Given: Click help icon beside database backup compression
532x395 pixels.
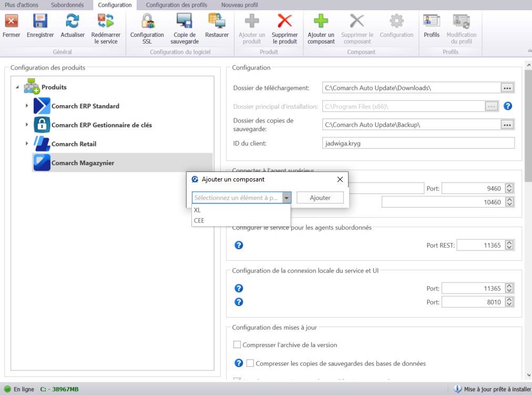Looking at the screenshot, I should [x=239, y=363].
